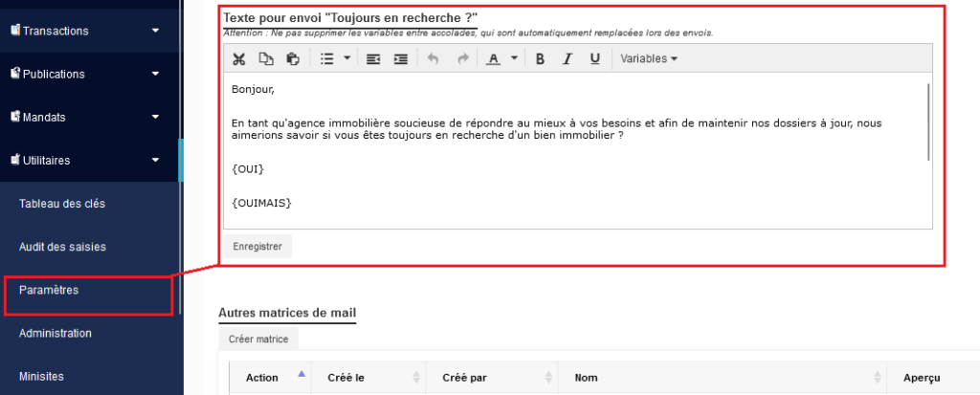980x395 pixels.
Task: Open the list style dropdown arrow
Action: [346, 59]
